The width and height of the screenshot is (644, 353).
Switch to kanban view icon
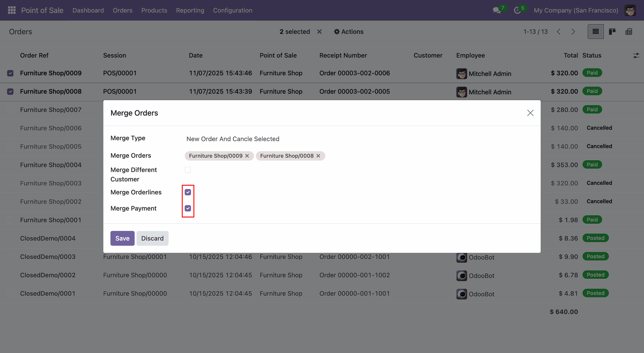(612, 32)
